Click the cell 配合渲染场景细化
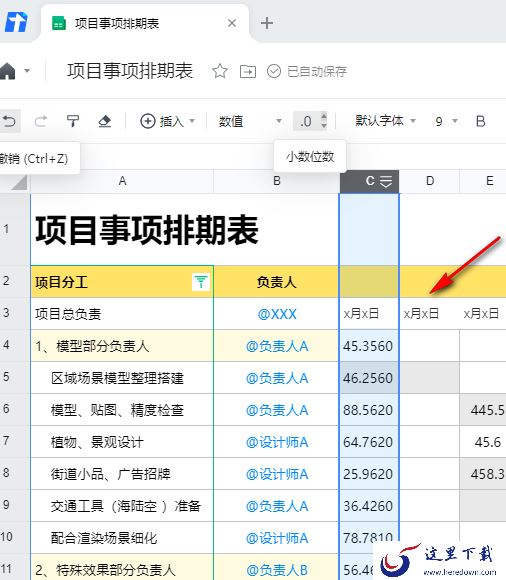The image size is (506, 580). [122, 538]
